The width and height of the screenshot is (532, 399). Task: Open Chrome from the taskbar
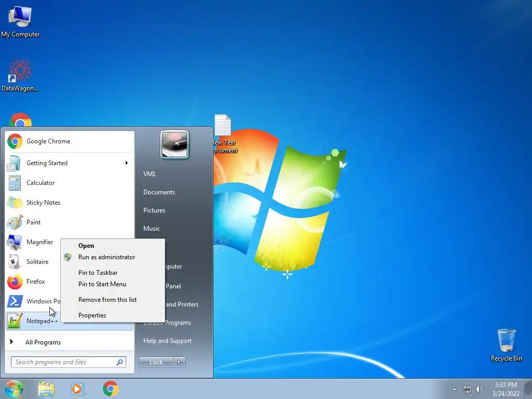tap(111, 389)
